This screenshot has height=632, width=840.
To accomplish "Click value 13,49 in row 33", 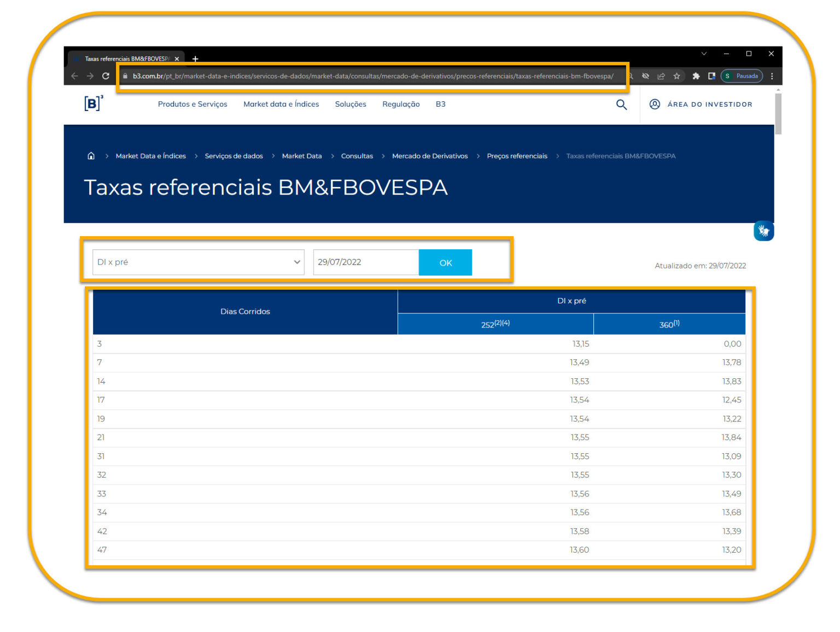I will (x=732, y=494).
